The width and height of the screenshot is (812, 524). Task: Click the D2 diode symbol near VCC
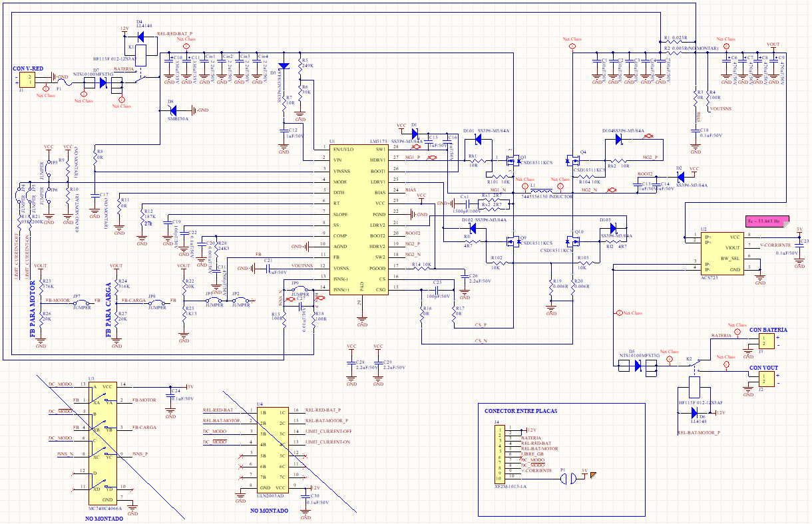pyautogui.click(x=680, y=177)
